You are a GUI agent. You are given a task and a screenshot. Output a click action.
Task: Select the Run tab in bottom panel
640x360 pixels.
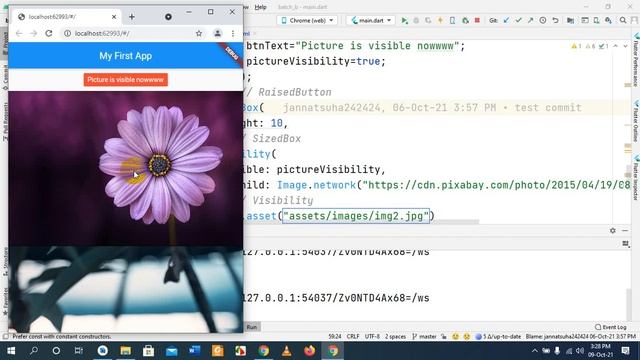click(x=251, y=327)
